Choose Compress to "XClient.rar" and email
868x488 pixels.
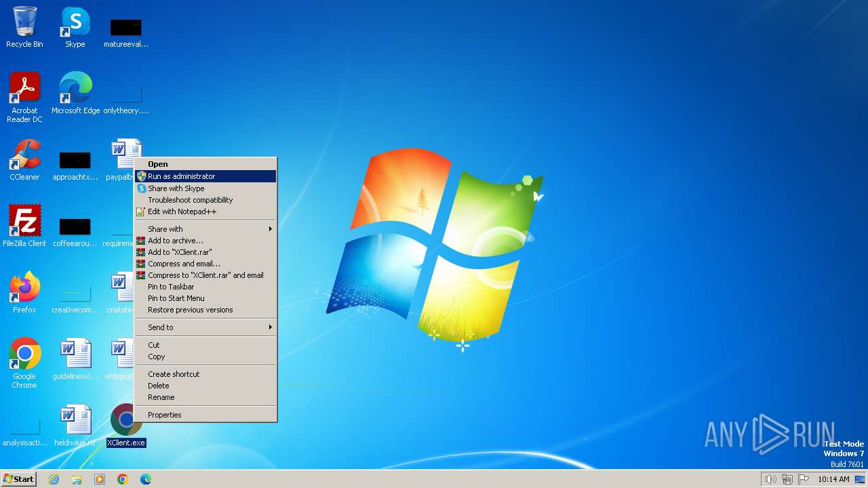[x=205, y=275]
